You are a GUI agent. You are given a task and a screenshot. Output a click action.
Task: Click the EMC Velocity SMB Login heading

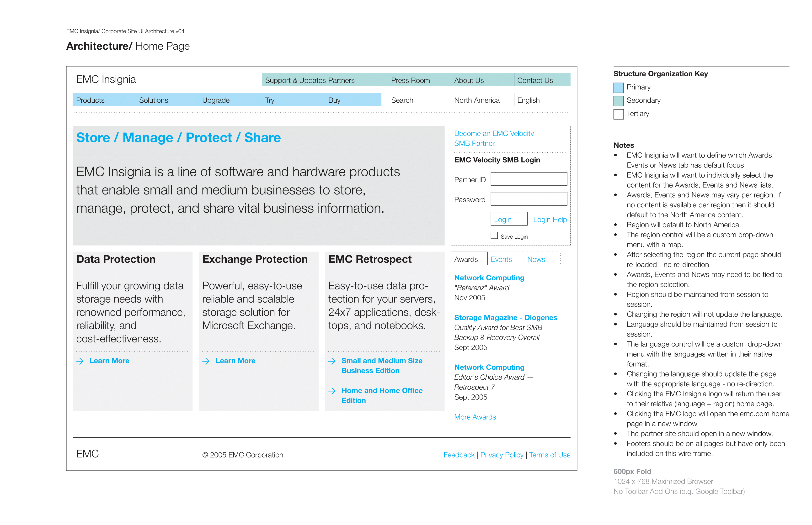(497, 160)
